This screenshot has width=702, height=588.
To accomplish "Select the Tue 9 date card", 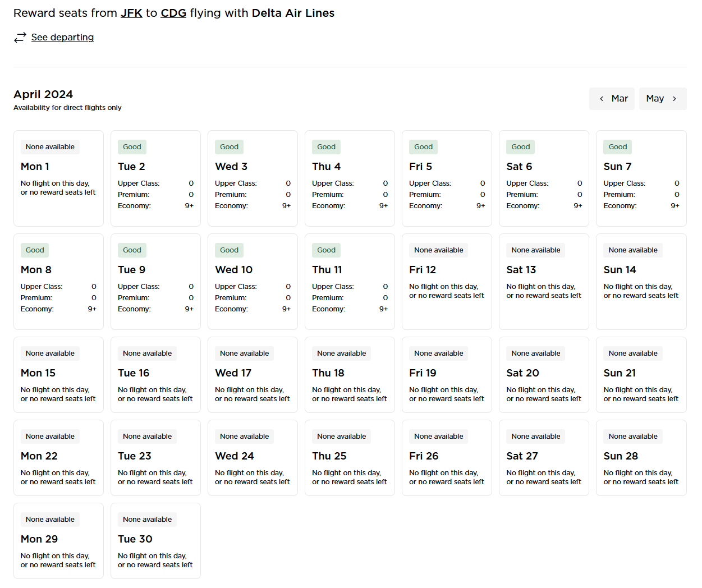I will click(155, 282).
